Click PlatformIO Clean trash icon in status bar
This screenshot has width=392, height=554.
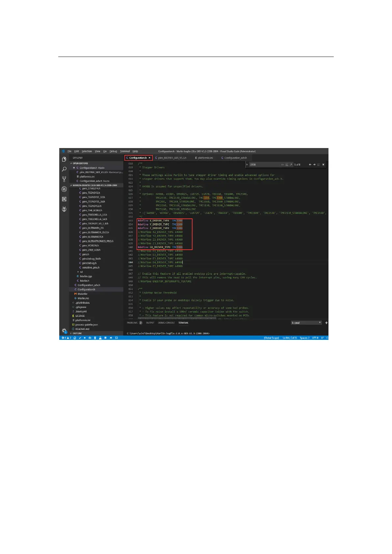[95, 338]
